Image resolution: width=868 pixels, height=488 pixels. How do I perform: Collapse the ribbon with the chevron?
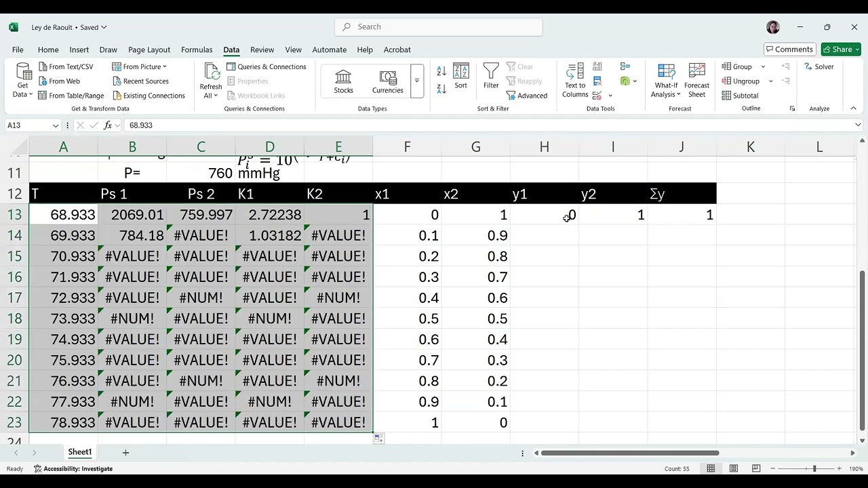click(x=853, y=108)
